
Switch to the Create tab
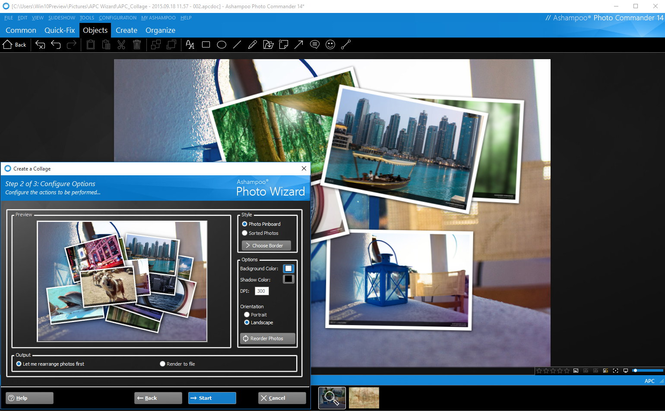pyautogui.click(x=126, y=30)
